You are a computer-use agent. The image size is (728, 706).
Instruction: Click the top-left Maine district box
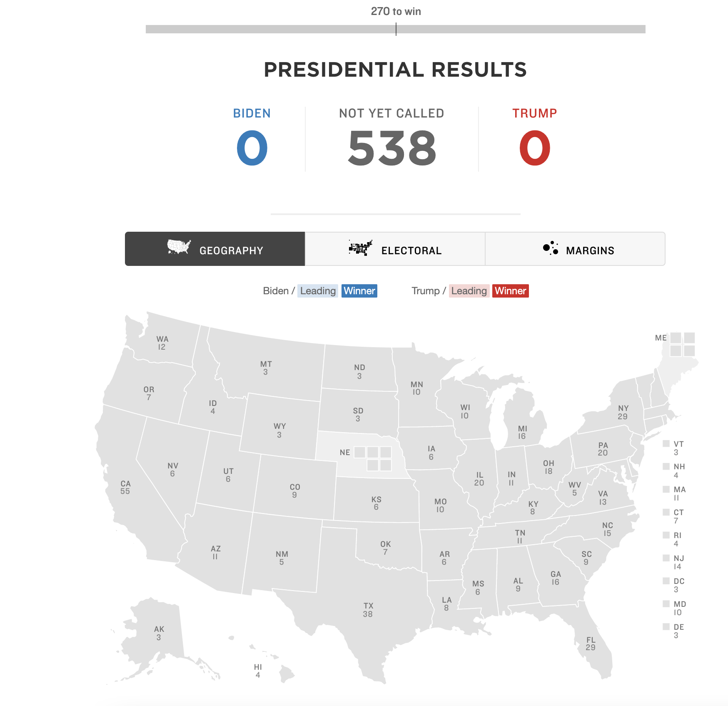(676, 338)
